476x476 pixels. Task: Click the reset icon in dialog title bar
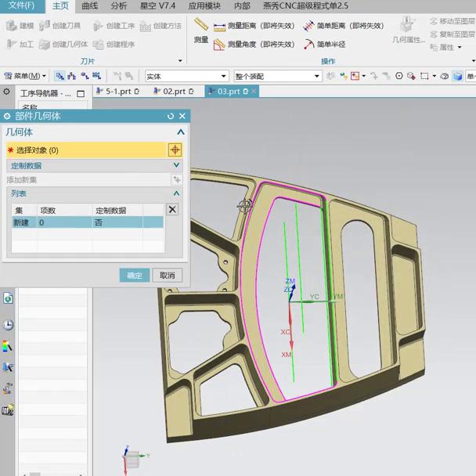171,116
